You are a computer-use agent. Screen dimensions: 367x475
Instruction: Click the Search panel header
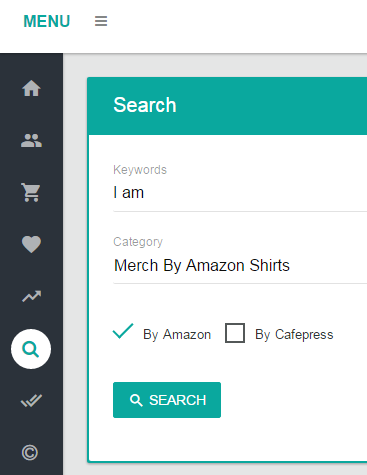click(227, 106)
